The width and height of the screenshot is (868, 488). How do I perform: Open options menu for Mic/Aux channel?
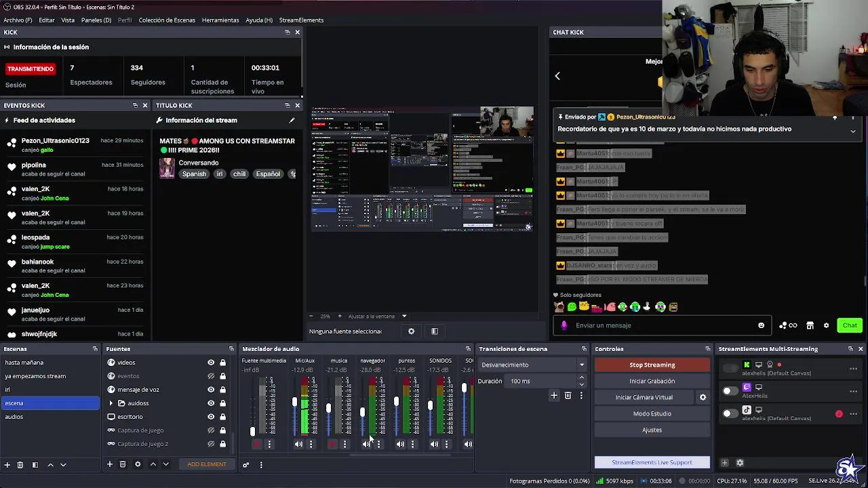[311, 445]
